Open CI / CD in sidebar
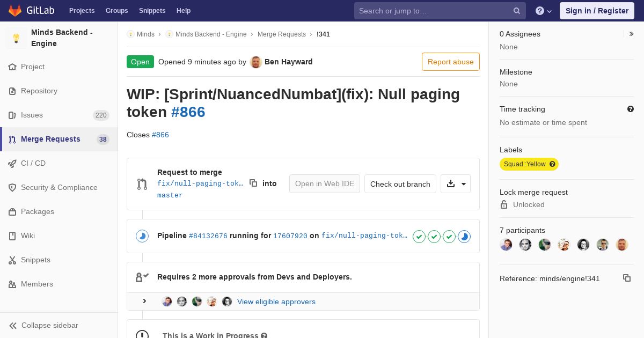The image size is (644, 338). 58,163
